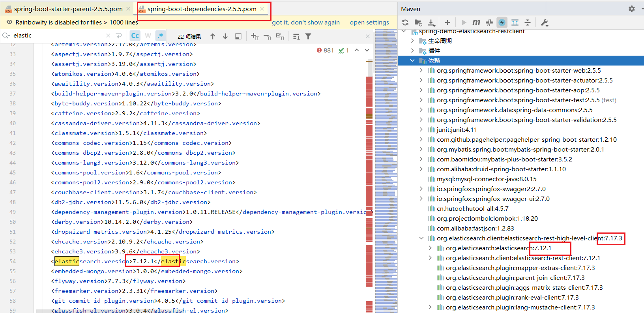Toggle skip tests mode lightning icon
This screenshot has height=313, width=644.
pyautogui.click(x=502, y=22)
